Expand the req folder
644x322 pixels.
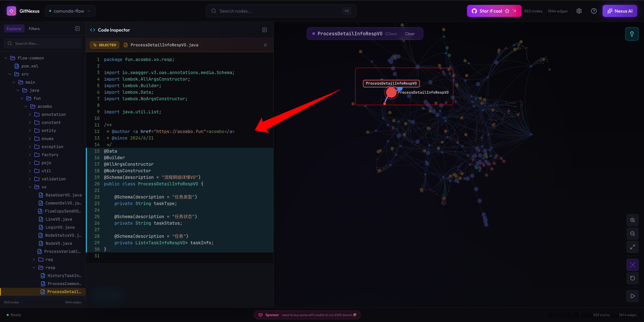pos(34,260)
